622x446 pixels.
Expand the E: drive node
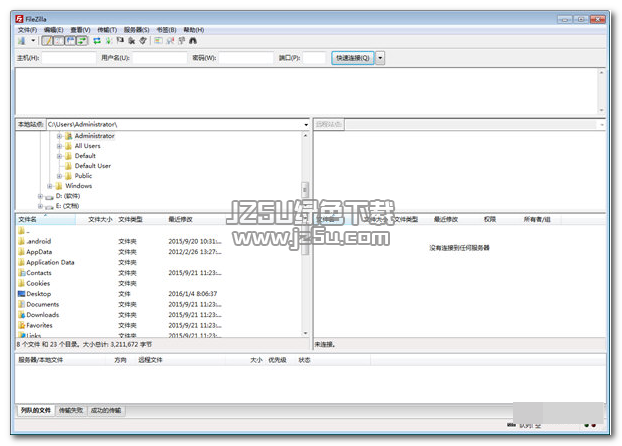[x=40, y=206]
